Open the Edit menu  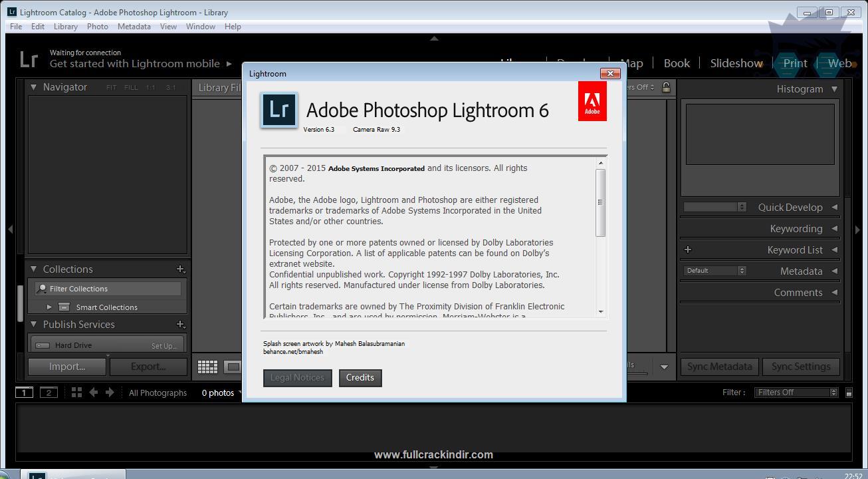[38, 27]
